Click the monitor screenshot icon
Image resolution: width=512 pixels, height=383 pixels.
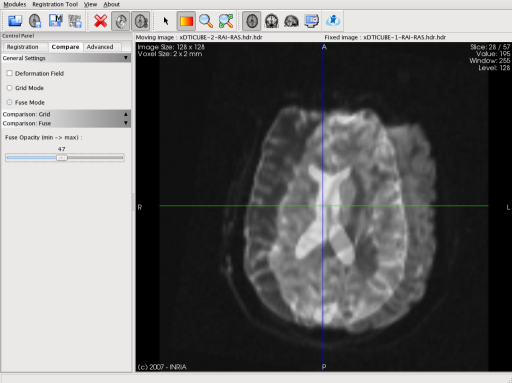(x=312, y=21)
